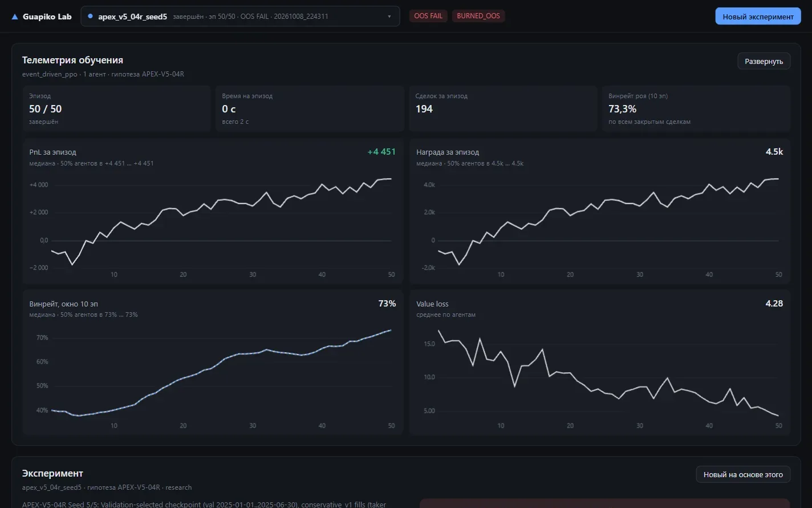Viewport: 812px width, 508px height.
Task: Click the Сделок за эпизод value 194
Action: [x=424, y=109]
